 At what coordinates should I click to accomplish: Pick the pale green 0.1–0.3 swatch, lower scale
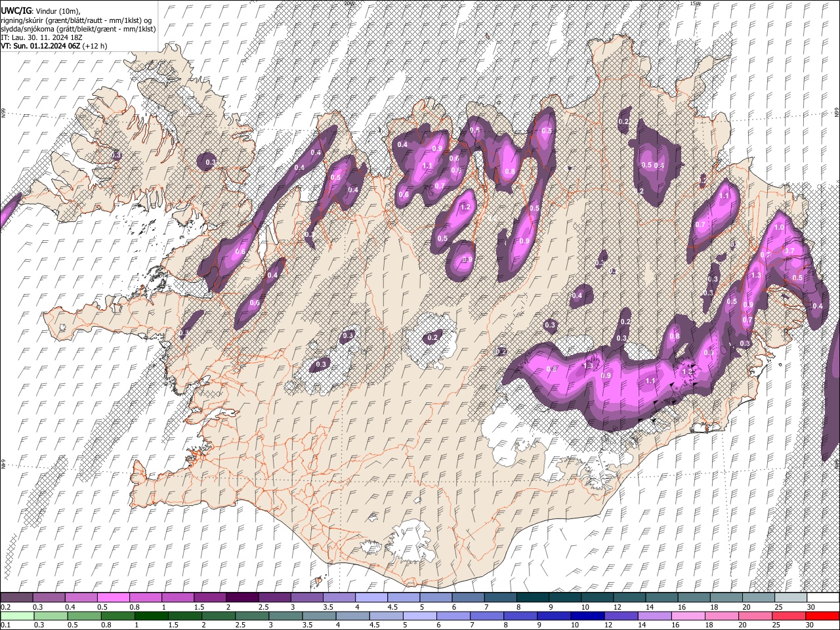click(x=16, y=616)
